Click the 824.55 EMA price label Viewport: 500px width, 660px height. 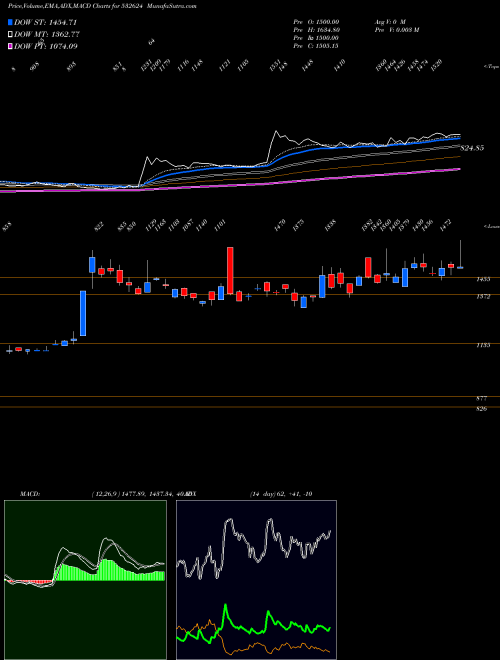pyautogui.click(x=472, y=148)
